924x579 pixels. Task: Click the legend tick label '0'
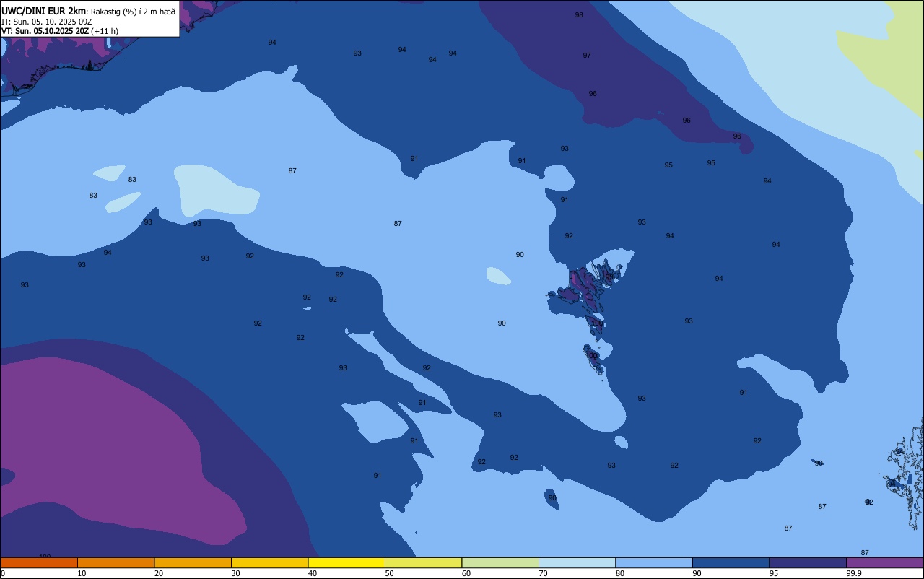[3, 573]
